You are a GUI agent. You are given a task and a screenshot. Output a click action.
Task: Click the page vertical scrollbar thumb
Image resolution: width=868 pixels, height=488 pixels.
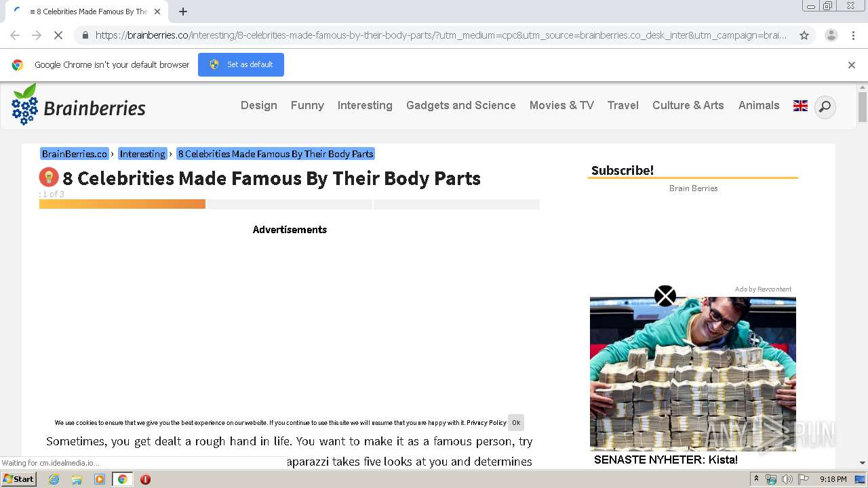[x=863, y=107]
